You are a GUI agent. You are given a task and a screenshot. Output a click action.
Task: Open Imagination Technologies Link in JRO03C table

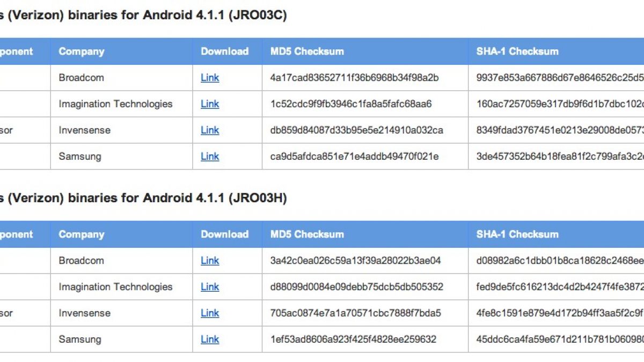[x=210, y=104]
